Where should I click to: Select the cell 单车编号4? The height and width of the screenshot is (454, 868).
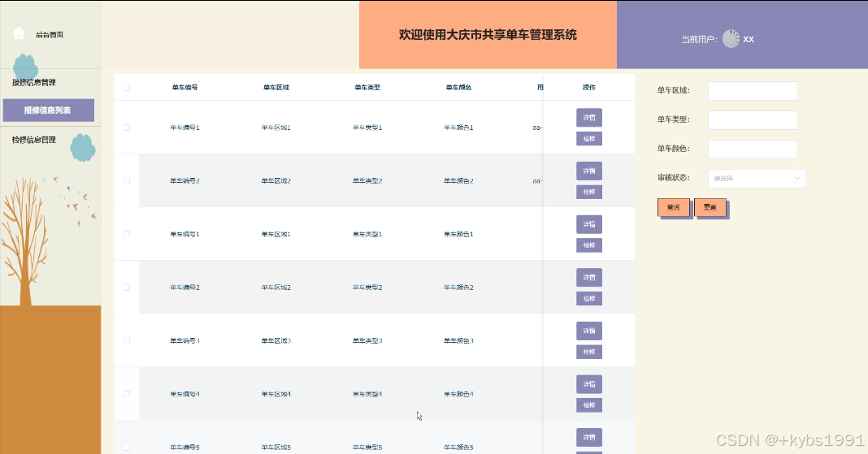[184, 394]
